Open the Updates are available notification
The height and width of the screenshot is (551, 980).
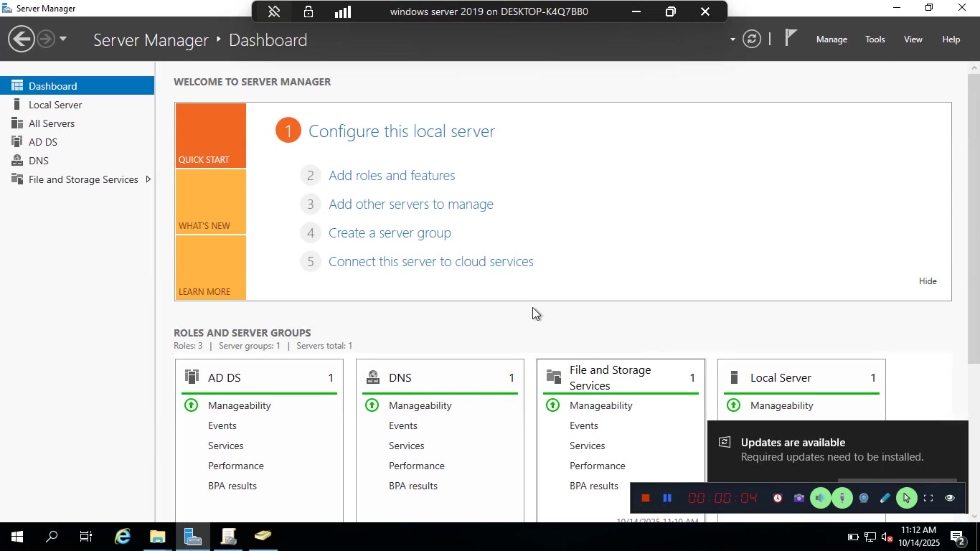pyautogui.click(x=837, y=450)
